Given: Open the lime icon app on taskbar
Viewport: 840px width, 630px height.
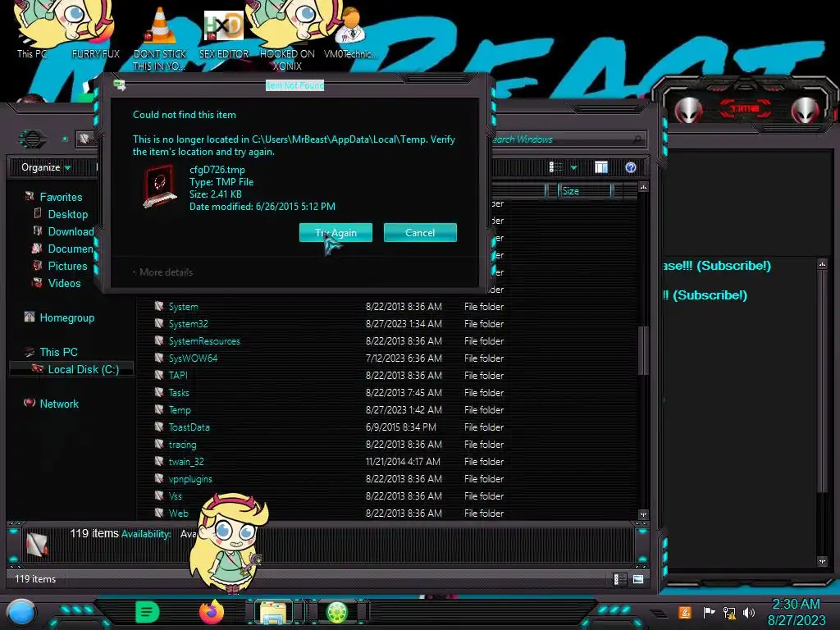Looking at the screenshot, I should [337, 612].
